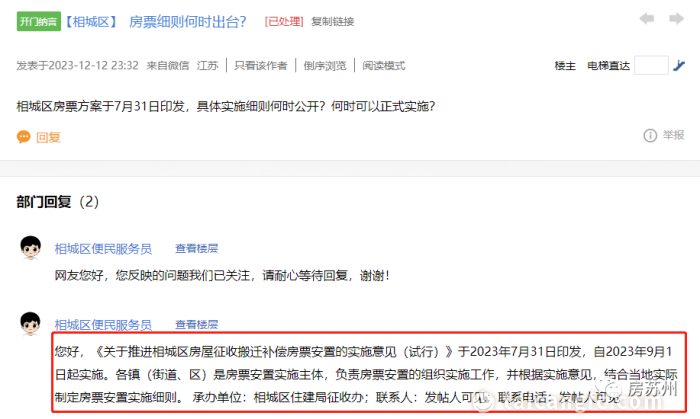
Task: Click the previous thread left arrow
Action: (x=648, y=20)
